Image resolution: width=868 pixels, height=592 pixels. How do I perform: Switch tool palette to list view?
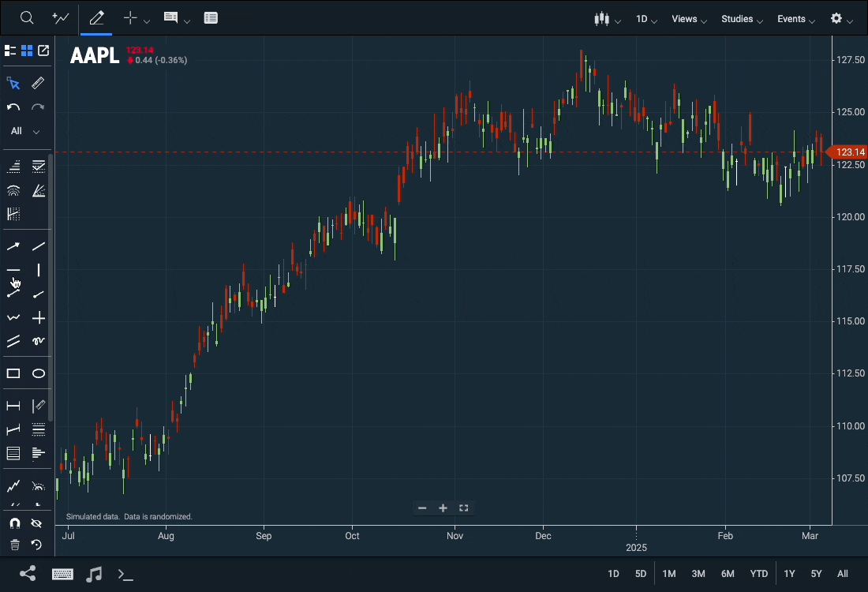[x=10, y=51]
